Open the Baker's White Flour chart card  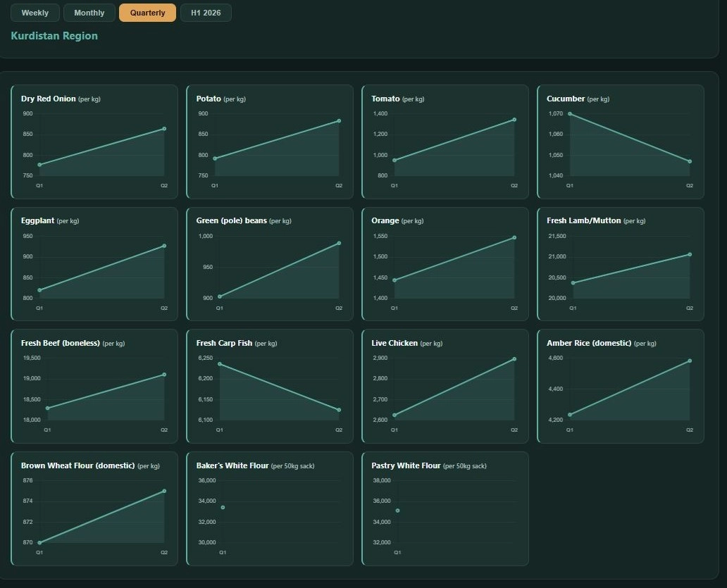[x=270, y=508]
